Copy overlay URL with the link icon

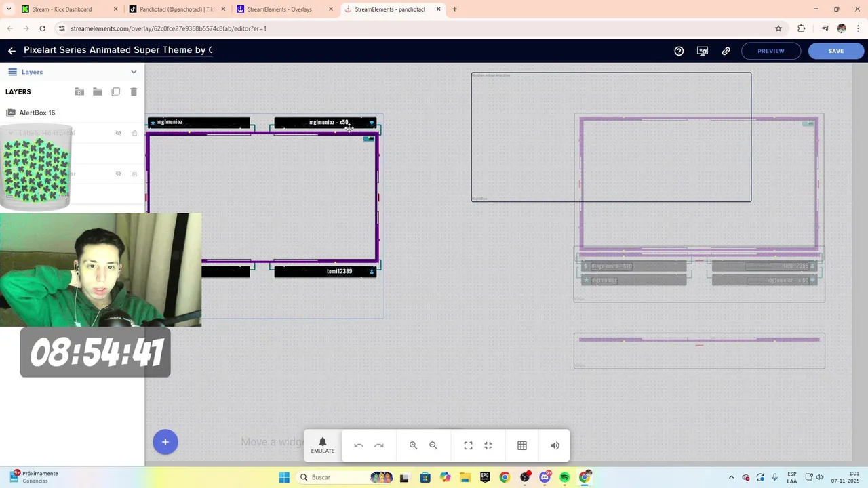(x=726, y=51)
